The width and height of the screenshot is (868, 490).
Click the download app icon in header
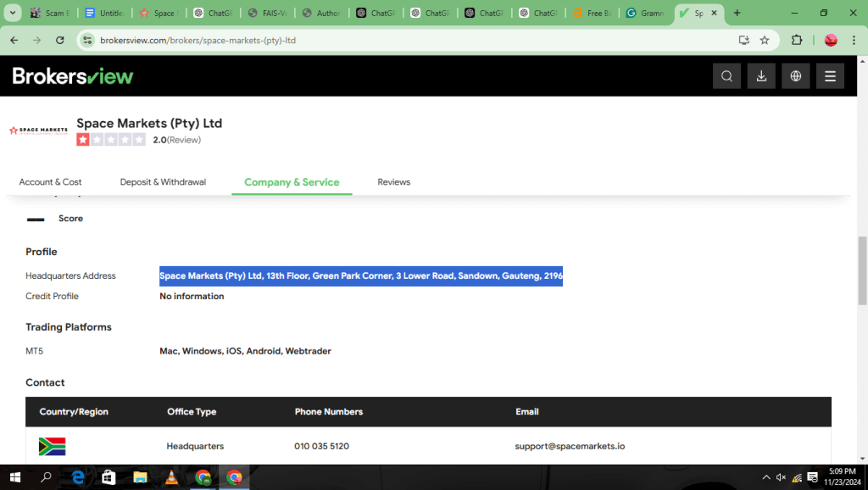(x=761, y=75)
